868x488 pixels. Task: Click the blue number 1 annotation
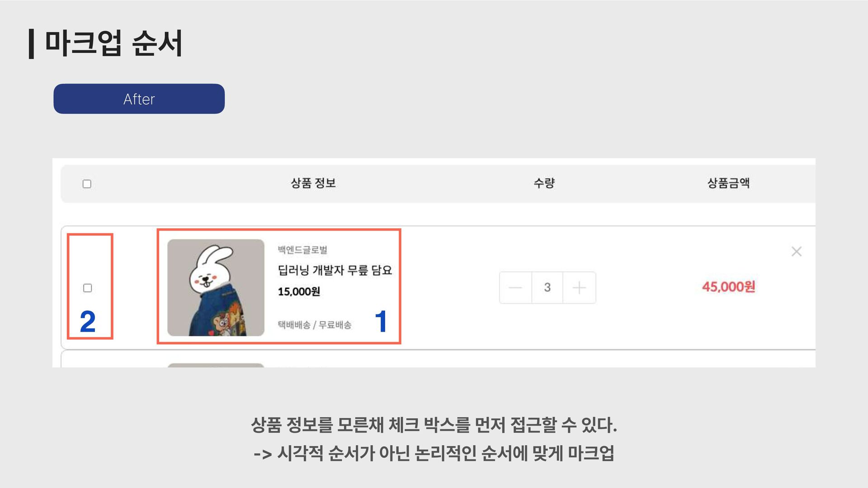pos(381,321)
